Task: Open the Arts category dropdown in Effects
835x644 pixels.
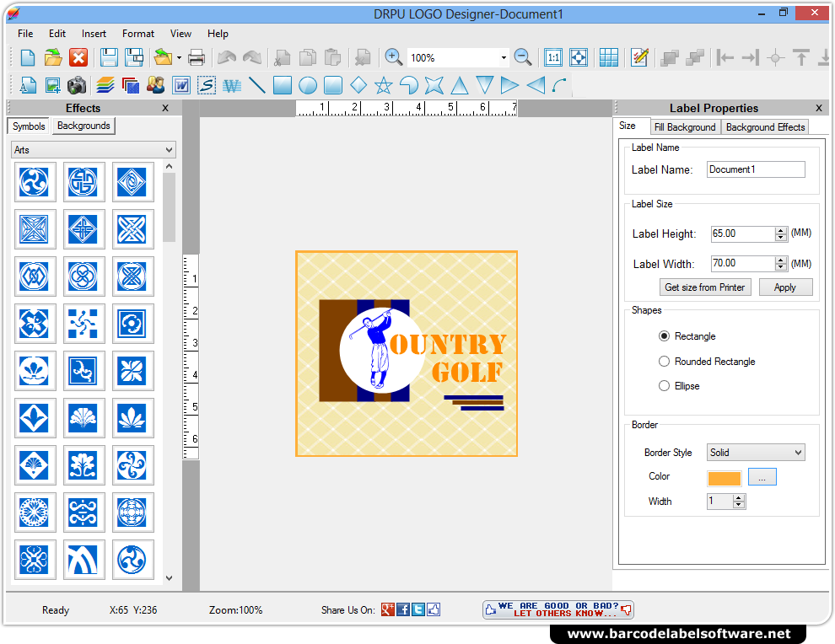Action: (x=93, y=148)
